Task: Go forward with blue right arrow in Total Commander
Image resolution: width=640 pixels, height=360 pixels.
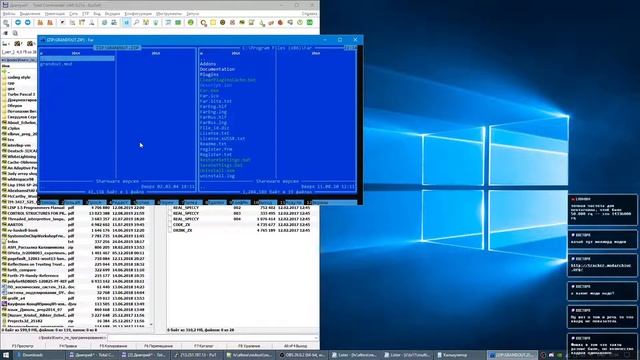Action: [27, 23]
